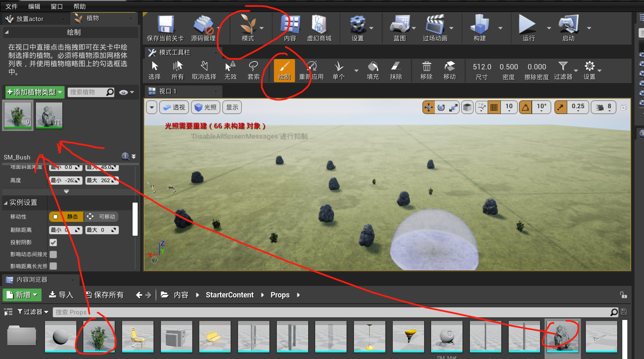Image resolution: width=644 pixels, height=359 pixels.
Task: Select the 填充 fill bucket tool
Action: click(373, 71)
